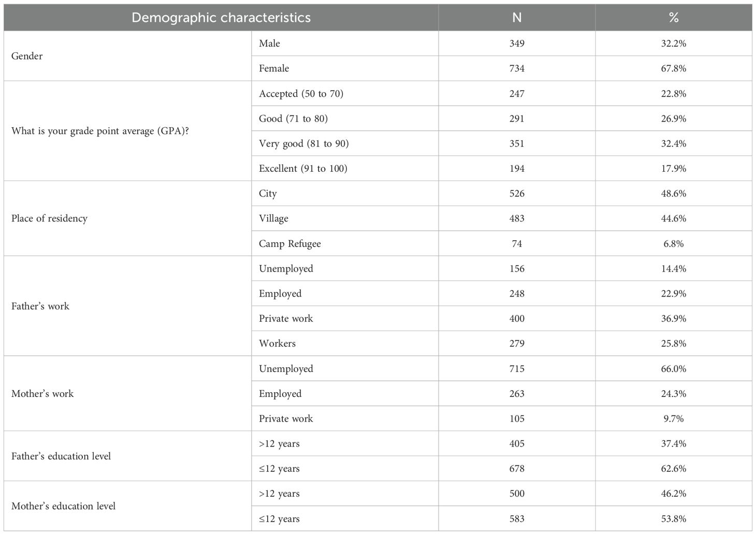Viewport: 756px width, 535px height.
Task: Click the N column header
Action: [x=517, y=18]
